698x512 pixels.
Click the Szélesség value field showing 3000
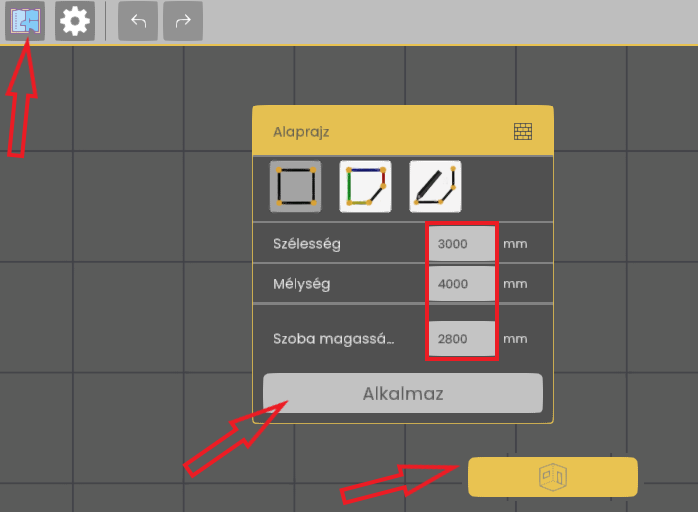pyautogui.click(x=462, y=244)
